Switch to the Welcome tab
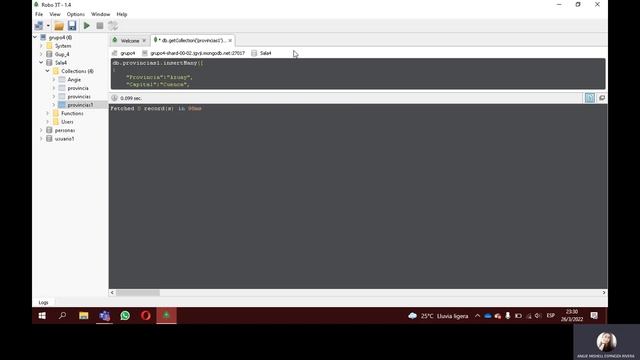The image size is (640, 360). tap(130, 40)
